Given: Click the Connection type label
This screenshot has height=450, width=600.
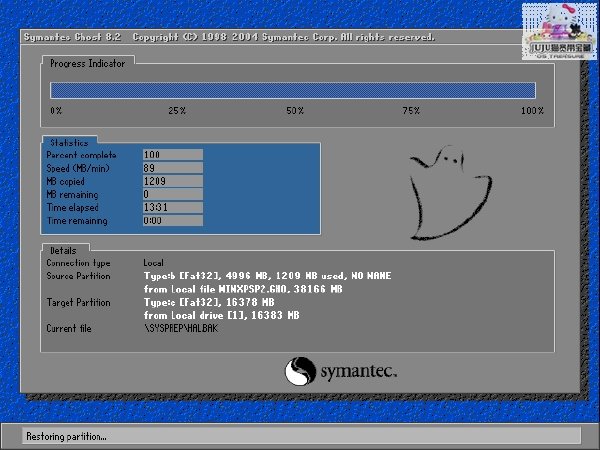Looking at the screenshot, I should 78,263.
